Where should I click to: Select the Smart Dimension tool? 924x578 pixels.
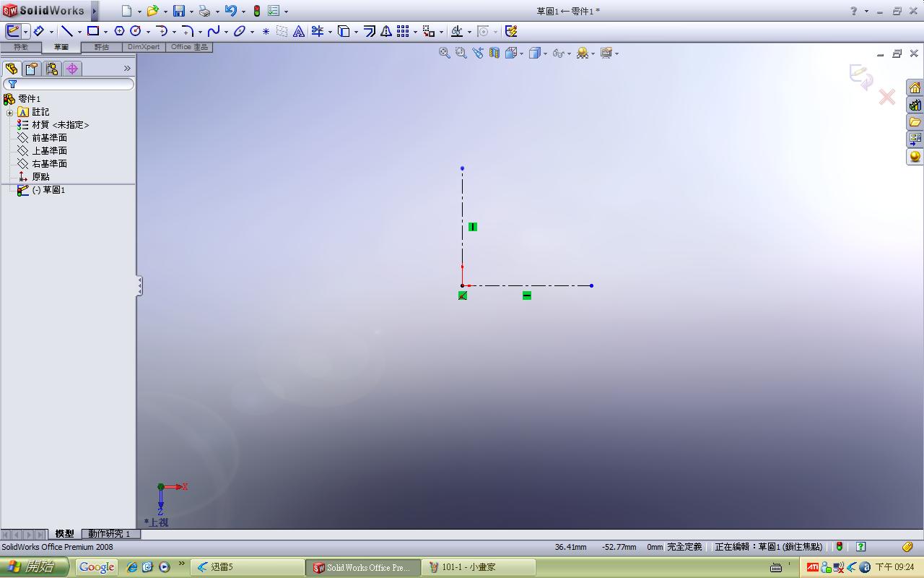[x=39, y=31]
